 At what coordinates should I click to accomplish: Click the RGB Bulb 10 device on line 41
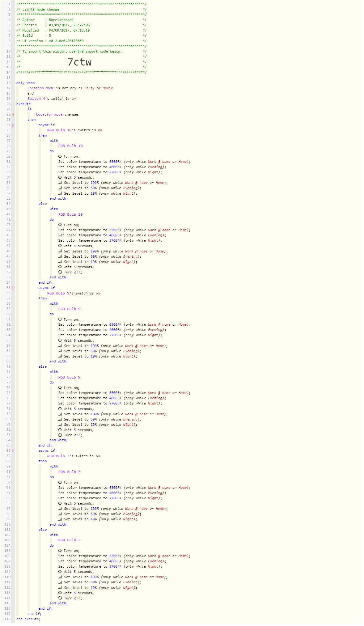click(70, 214)
